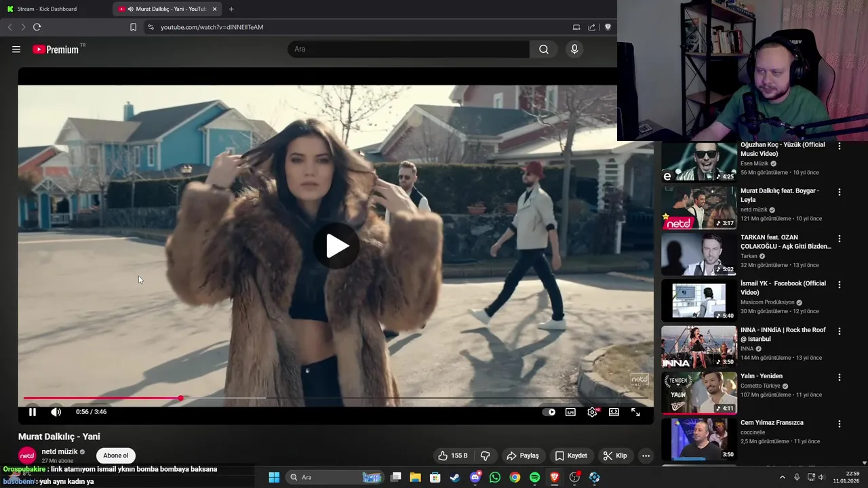
Task: Open WhatsApp from the taskbar
Action: (495, 477)
